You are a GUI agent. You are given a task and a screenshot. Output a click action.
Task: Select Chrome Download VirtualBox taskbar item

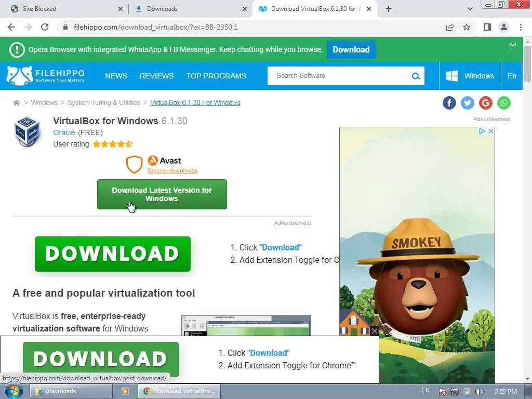179,391
